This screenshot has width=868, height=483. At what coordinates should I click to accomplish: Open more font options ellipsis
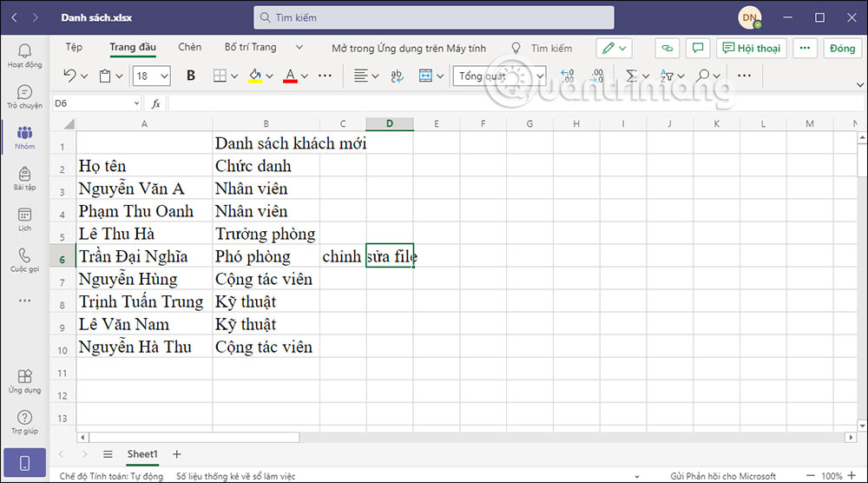tap(325, 76)
